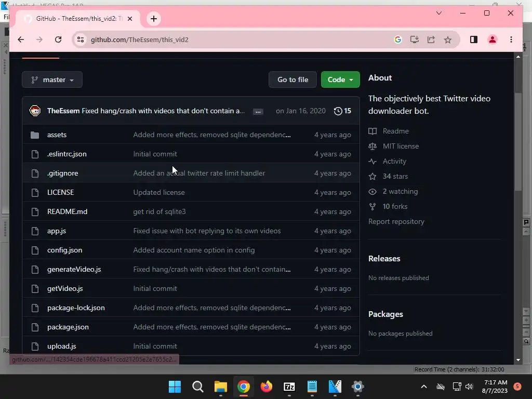
Task: Bookmark this page with the star icon
Action: (448, 39)
